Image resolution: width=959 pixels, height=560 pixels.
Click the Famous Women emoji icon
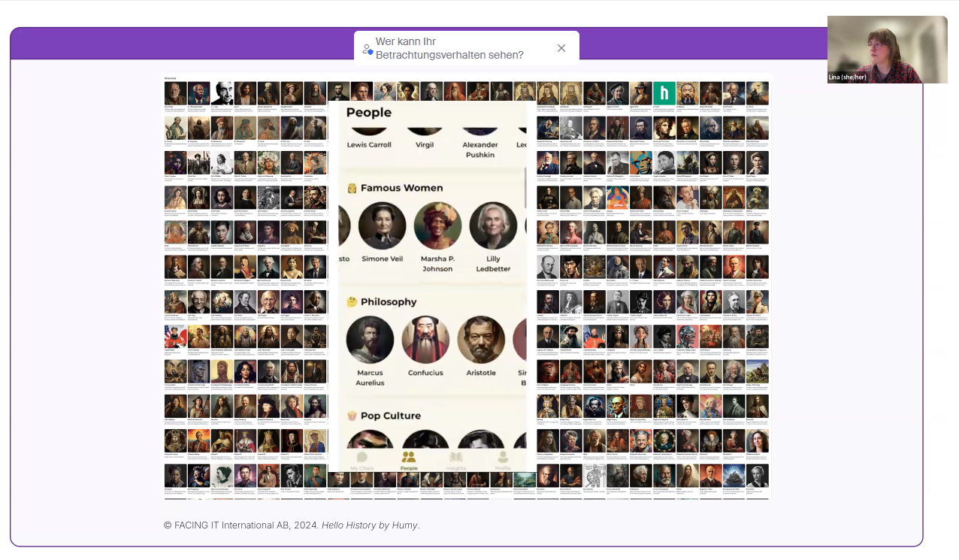(x=352, y=188)
